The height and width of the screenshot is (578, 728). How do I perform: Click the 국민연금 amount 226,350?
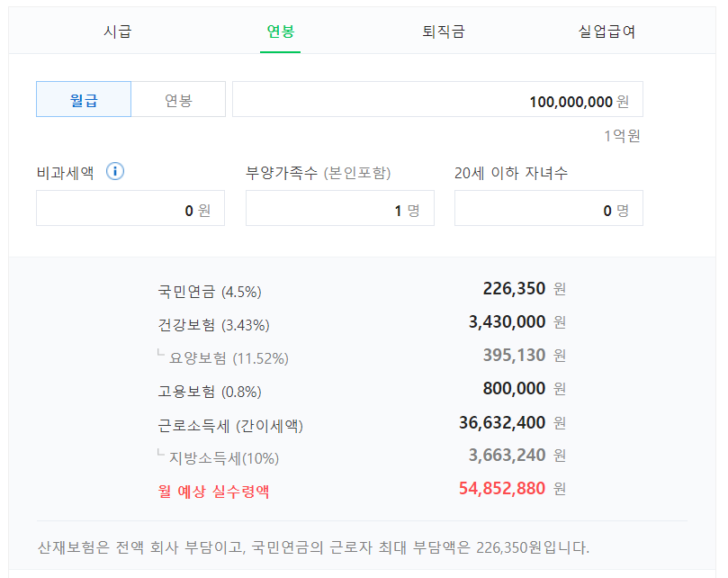tap(514, 289)
